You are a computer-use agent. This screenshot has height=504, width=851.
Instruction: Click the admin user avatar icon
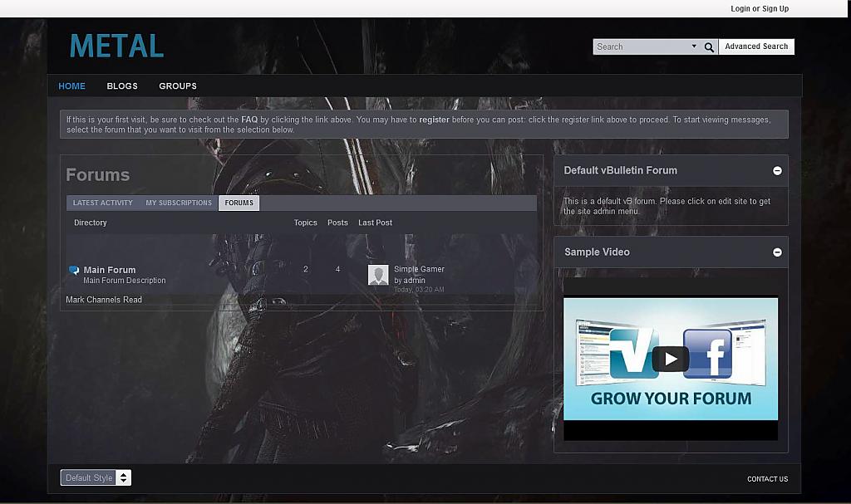click(378, 275)
